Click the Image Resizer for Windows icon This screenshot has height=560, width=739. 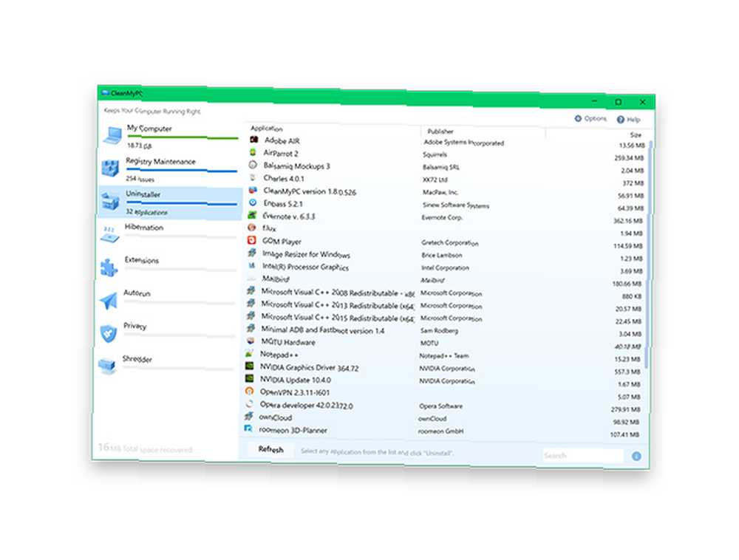[x=252, y=253]
